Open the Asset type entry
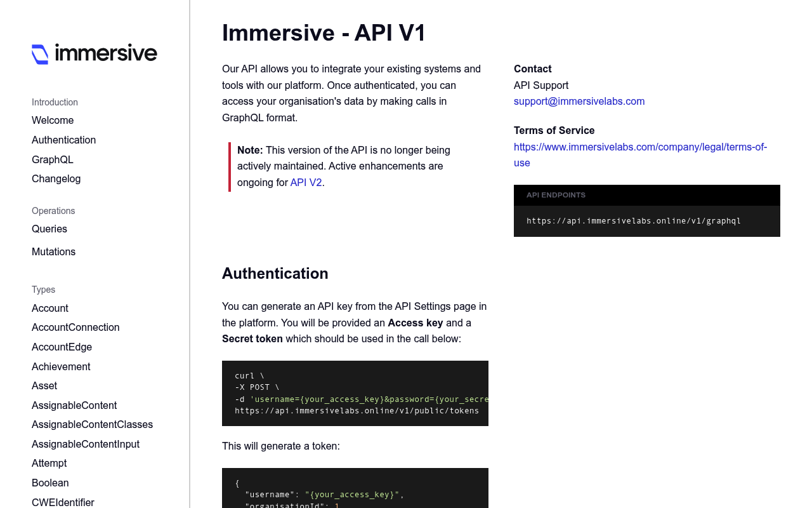812x508 pixels. (x=44, y=385)
